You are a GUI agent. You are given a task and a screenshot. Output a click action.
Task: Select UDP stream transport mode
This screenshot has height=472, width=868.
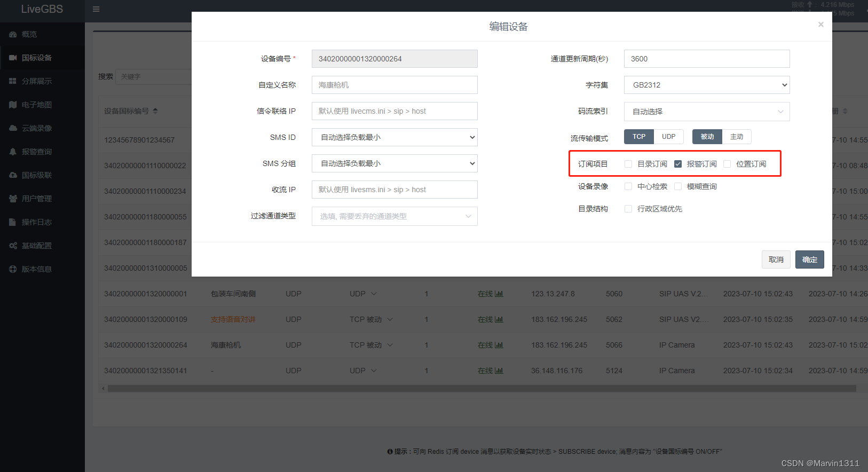pos(669,137)
